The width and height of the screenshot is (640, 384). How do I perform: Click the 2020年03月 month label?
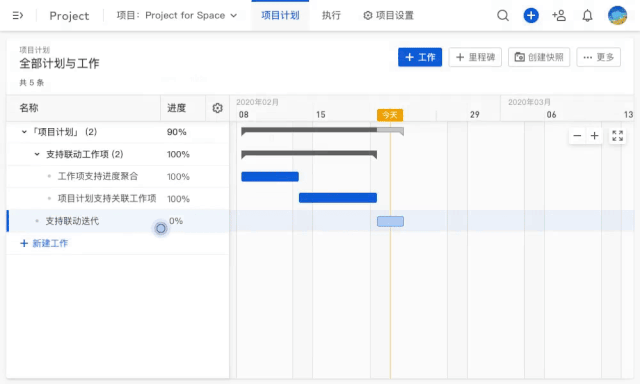(529, 102)
